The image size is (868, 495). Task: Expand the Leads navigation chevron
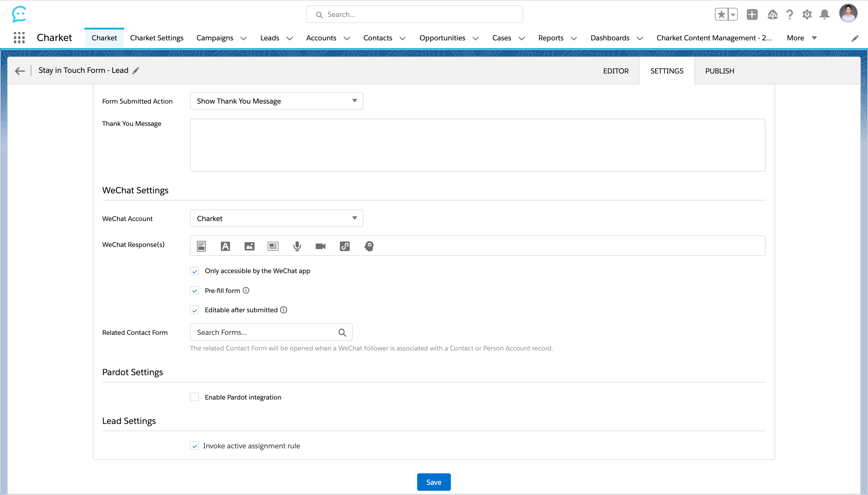290,39
